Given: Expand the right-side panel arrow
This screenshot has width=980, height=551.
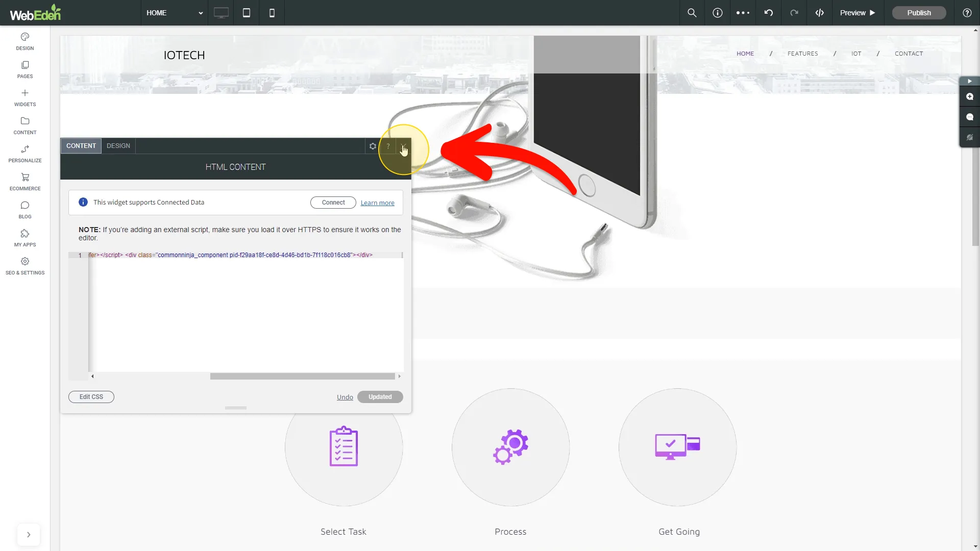Looking at the screenshot, I should [969, 81].
